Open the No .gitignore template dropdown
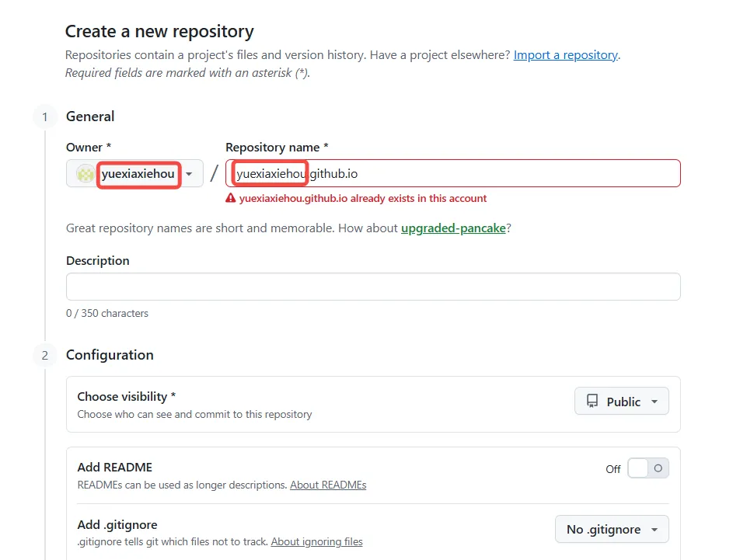Screen dimensions: 747x560 [612, 530]
